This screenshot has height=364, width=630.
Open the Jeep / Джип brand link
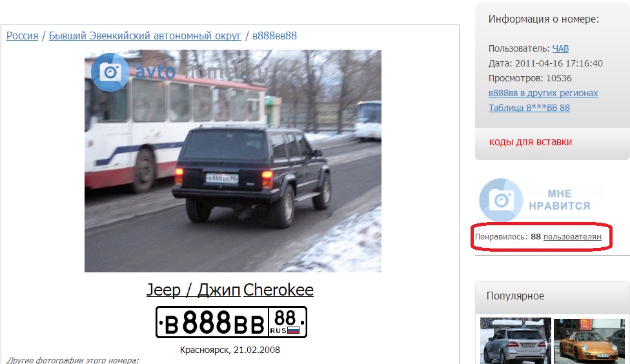click(193, 290)
